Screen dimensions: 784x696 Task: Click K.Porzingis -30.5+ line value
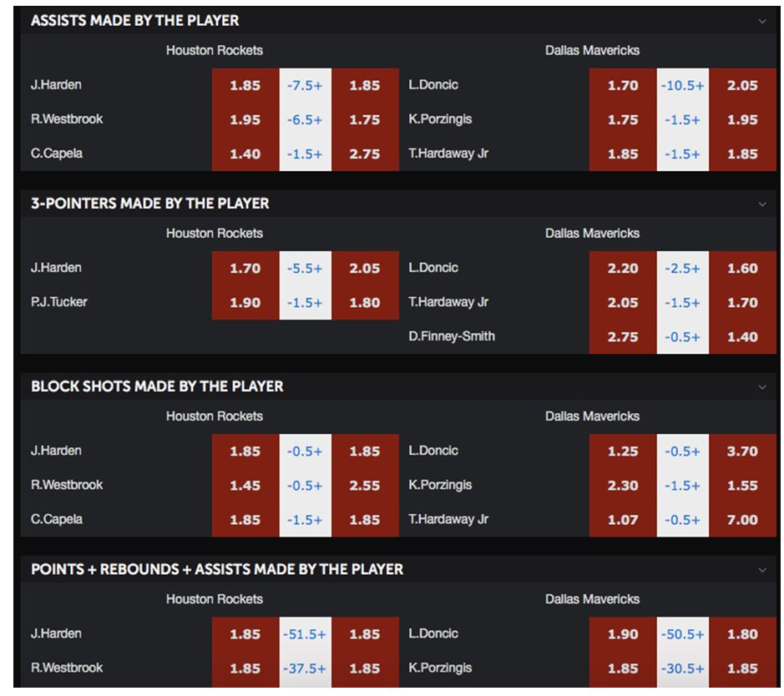(682, 668)
